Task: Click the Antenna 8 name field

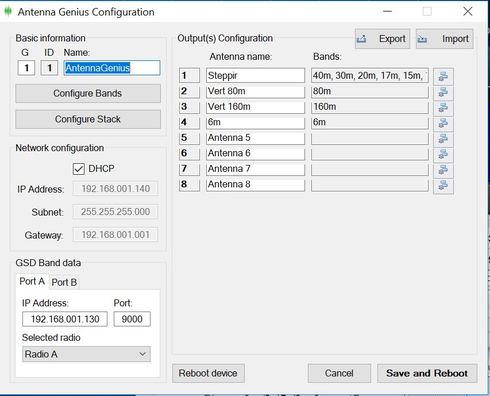Action: tap(255, 185)
